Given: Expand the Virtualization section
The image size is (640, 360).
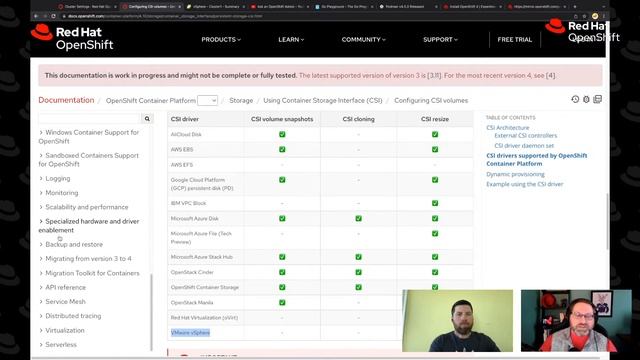Looking at the screenshot, I should coord(61,330).
